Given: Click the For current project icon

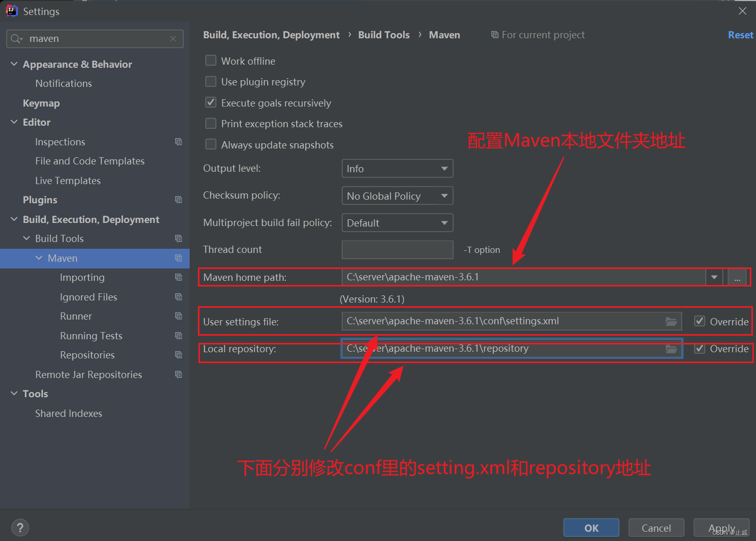Looking at the screenshot, I should [495, 35].
